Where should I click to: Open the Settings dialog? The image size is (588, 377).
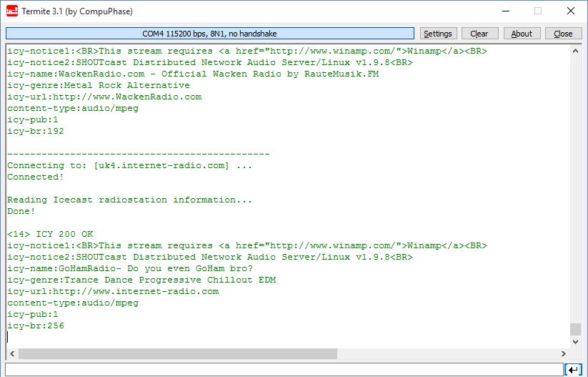[437, 34]
